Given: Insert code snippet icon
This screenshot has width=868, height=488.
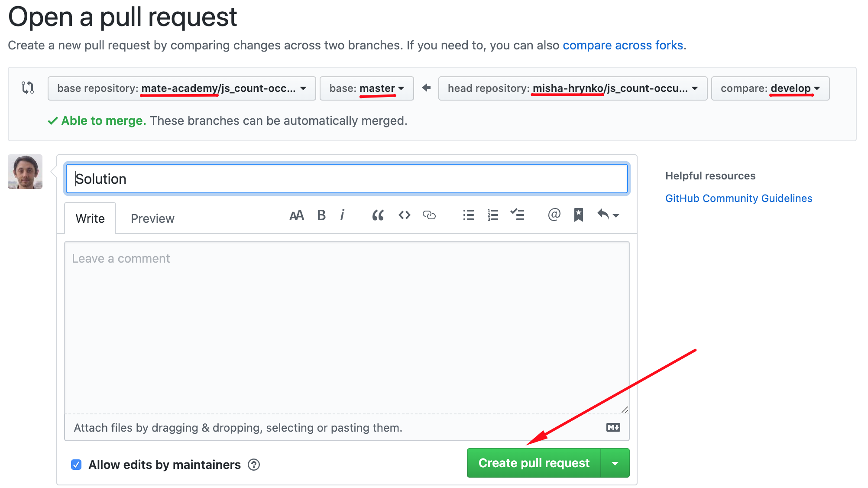Looking at the screenshot, I should click(x=404, y=215).
